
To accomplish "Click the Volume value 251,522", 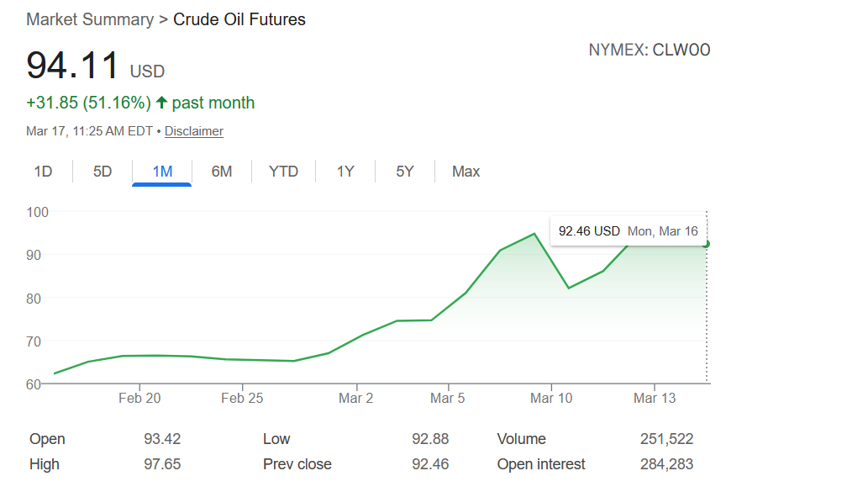I will click(666, 439).
